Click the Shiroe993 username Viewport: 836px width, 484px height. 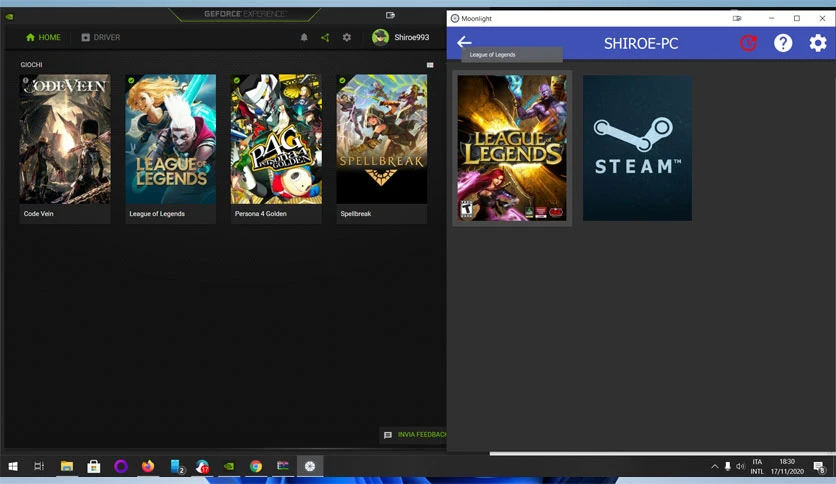(412, 37)
